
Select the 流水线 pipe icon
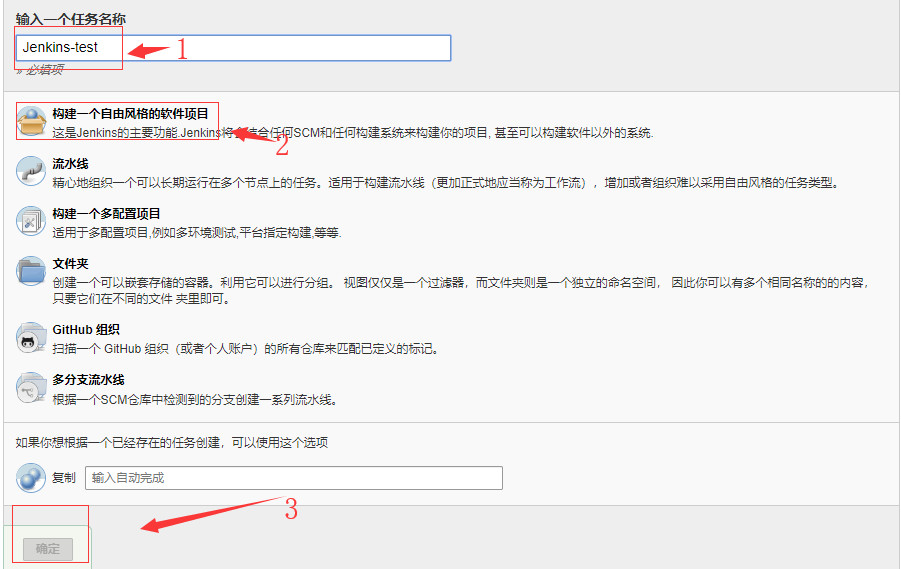pyautogui.click(x=31, y=171)
